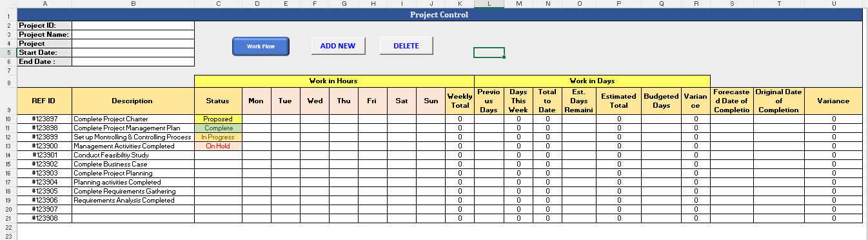The height and width of the screenshot is (240, 868).
Task: Select the Project Name input cell
Action: pyautogui.click(x=133, y=34)
